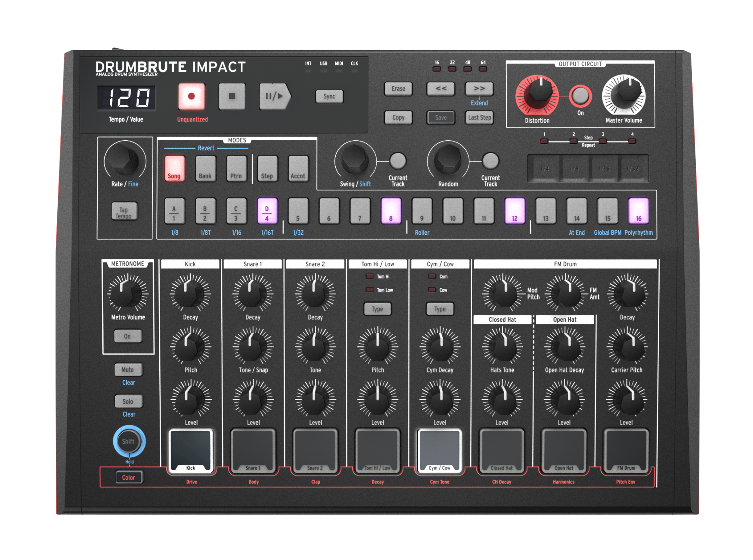Toggle the Distortion On button
This screenshot has height=560, width=753.
pos(580,96)
